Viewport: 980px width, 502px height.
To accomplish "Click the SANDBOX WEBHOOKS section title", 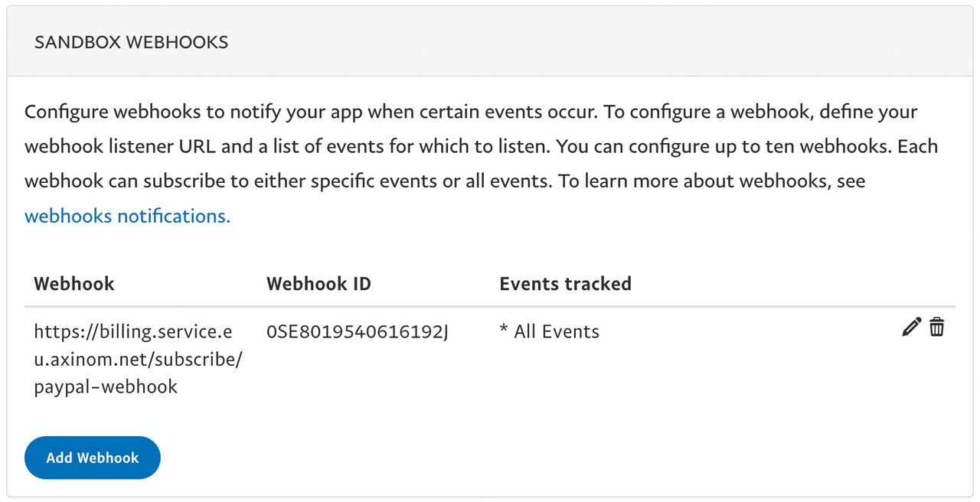I will tap(131, 42).
